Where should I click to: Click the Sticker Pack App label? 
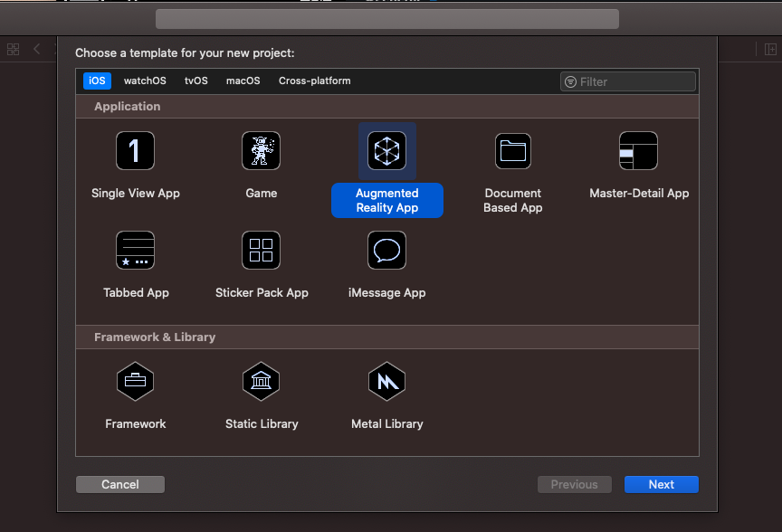click(x=262, y=292)
